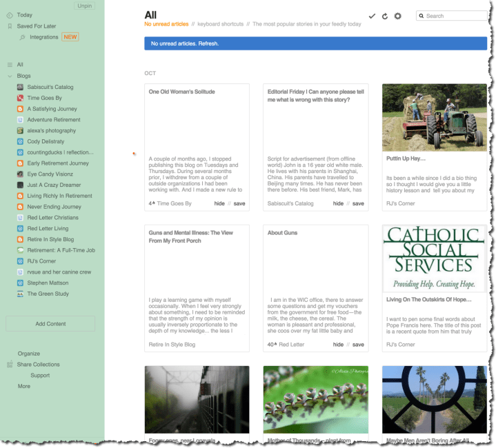Open the Puttin Up Hay tractor thumbnail
Image resolution: width=496 pixels, height=448 pixels.
click(x=435, y=117)
